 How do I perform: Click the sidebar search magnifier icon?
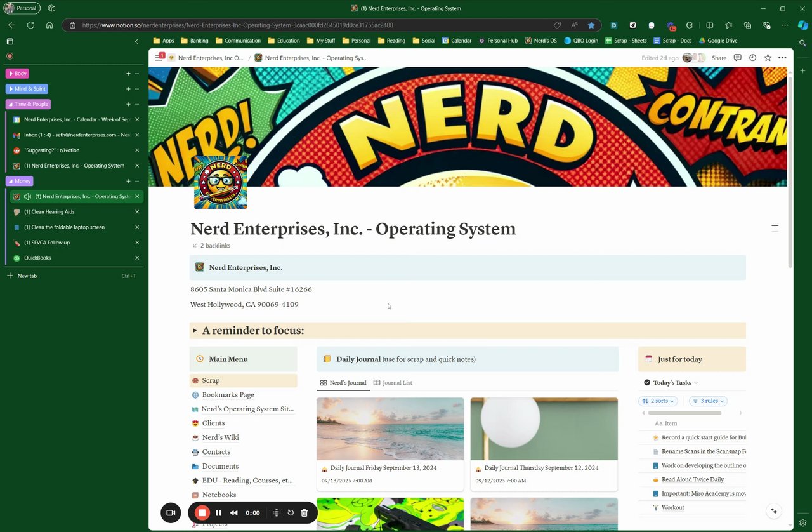tap(802, 43)
